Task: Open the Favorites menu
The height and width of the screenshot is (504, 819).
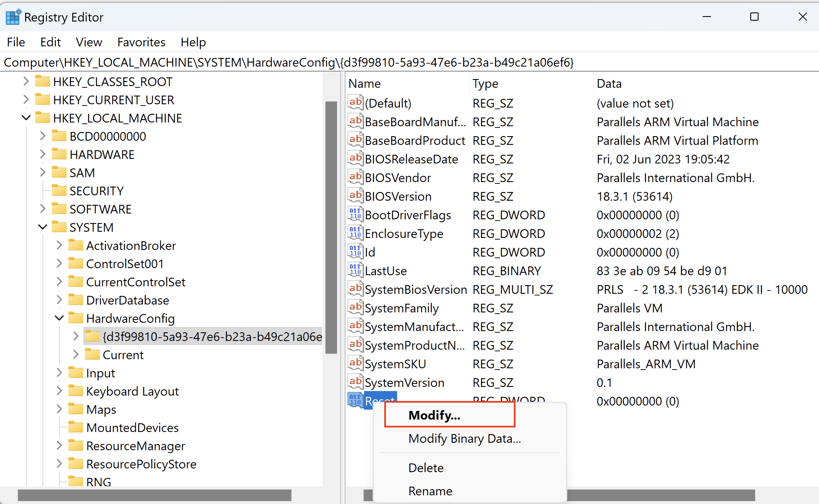Action: (x=141, y=42)
